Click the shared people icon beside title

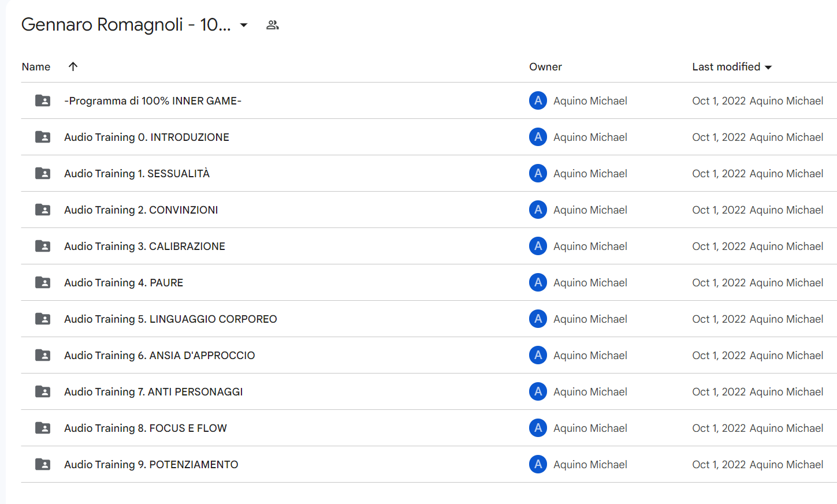(x=273, y=25)
